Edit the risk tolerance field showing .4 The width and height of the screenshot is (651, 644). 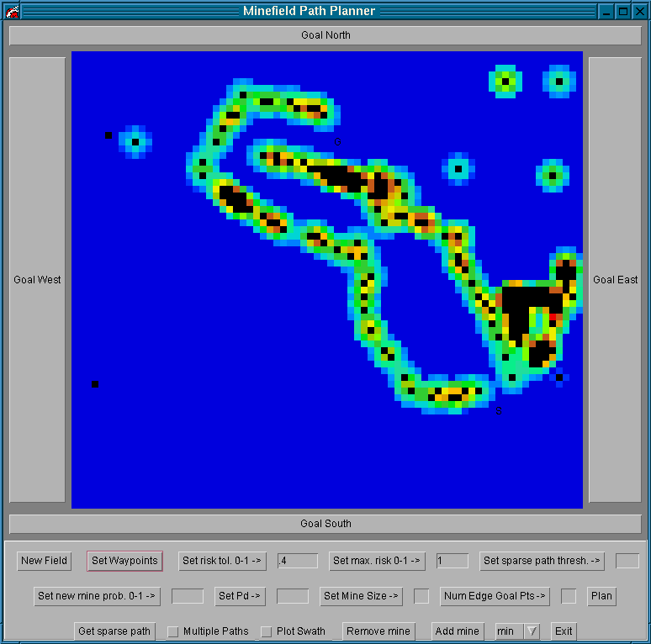(x=298, y=561)
